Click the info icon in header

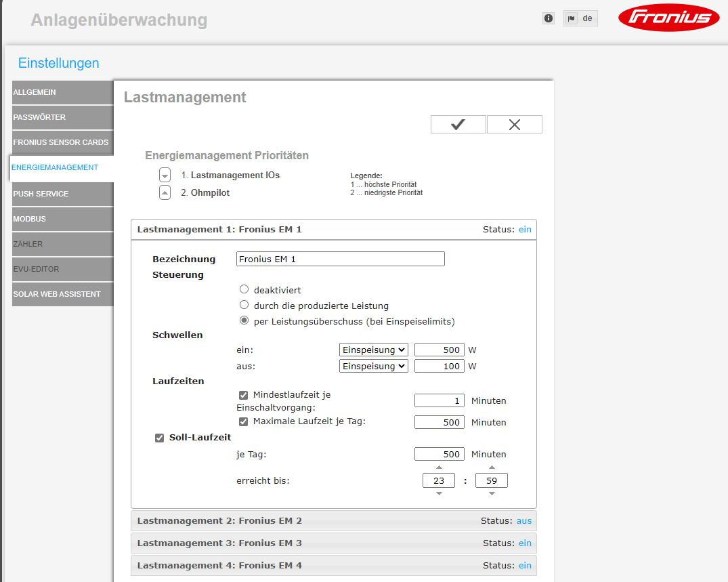549,18
